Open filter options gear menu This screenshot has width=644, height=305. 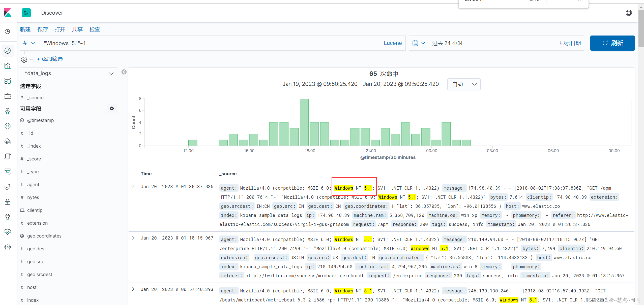24,59
